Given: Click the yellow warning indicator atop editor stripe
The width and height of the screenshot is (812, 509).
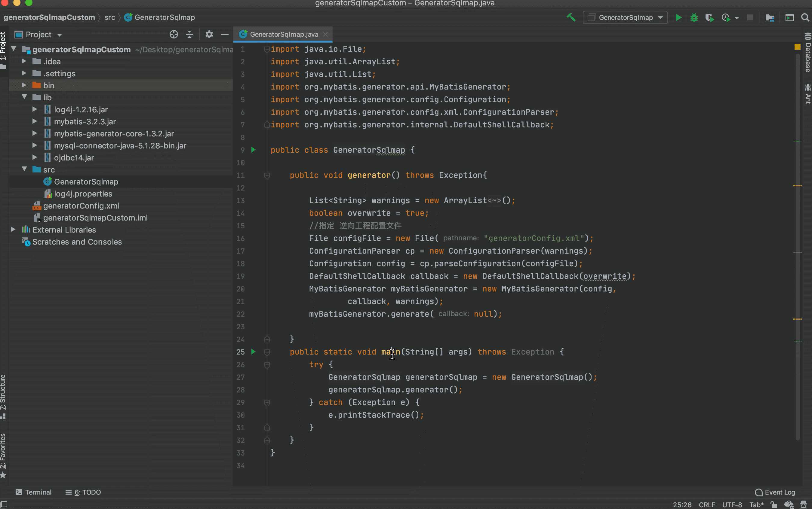Looking at the screenshot, I should (798, 47).
